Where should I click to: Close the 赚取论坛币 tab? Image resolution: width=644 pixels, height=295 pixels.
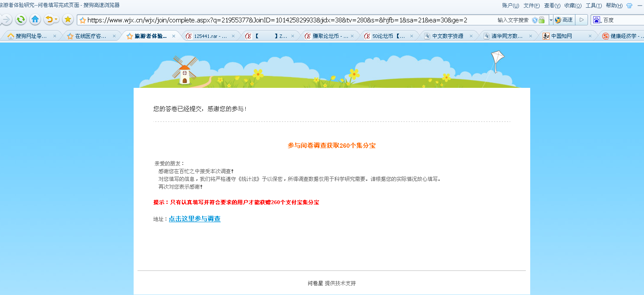352,36
